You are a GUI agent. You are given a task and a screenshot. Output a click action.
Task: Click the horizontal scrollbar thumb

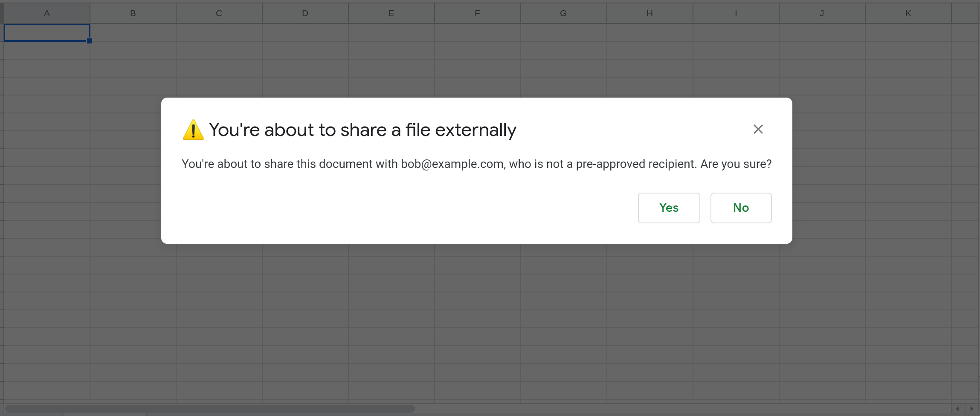pos(210,408)
